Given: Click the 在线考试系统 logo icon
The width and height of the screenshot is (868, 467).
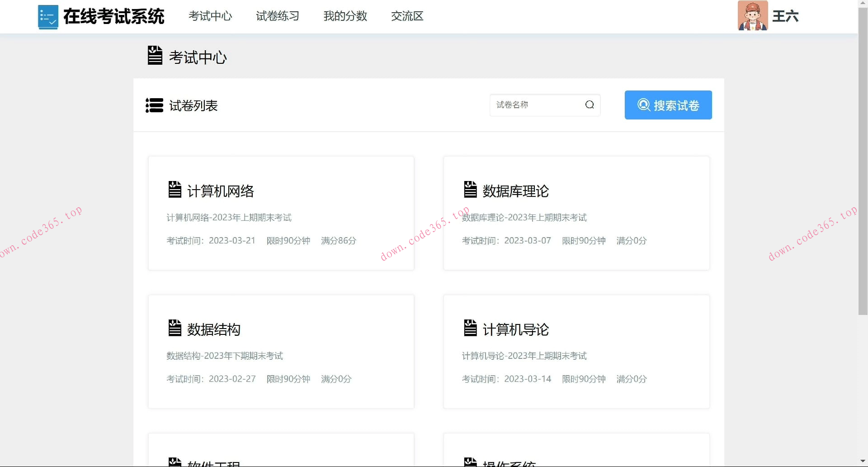Looking at the screenshot, I should [x=48, y=16].
